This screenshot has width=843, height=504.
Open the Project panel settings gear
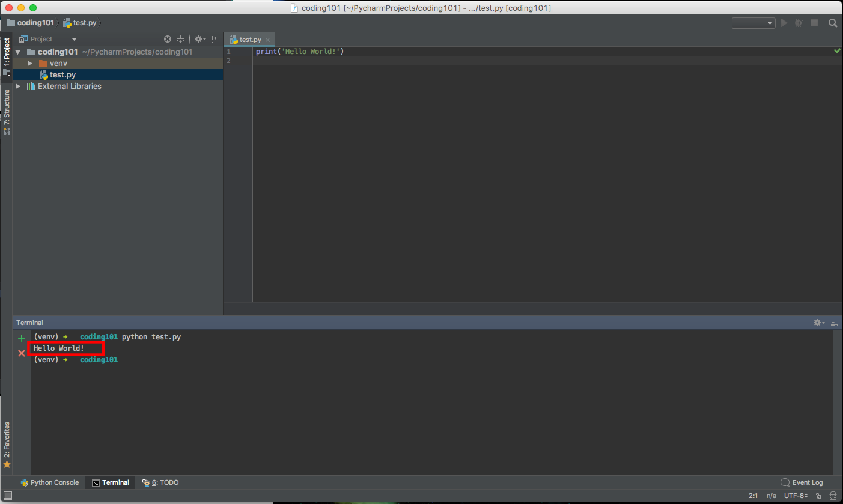tap(199, 38)
